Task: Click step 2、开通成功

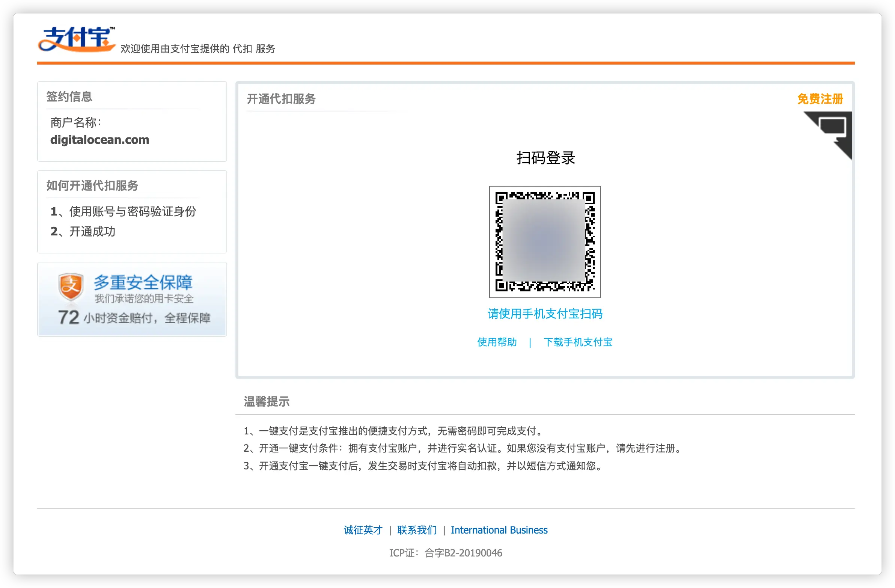Action: [83, 231]
